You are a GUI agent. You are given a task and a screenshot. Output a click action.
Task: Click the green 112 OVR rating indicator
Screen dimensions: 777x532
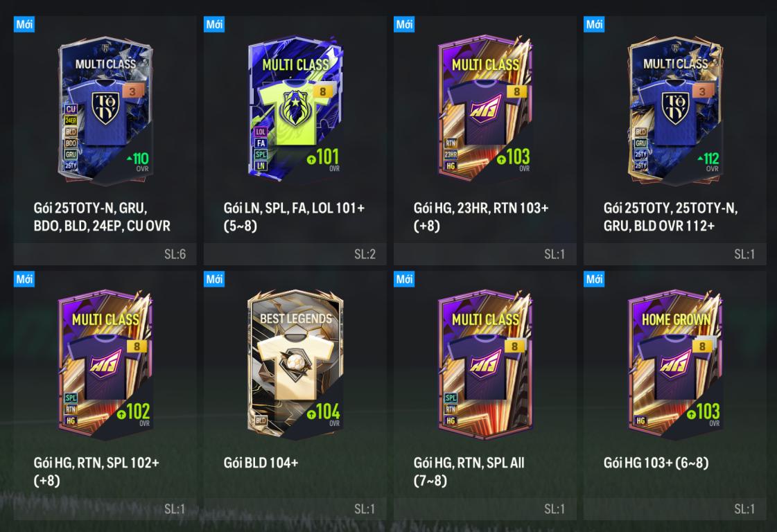pyautogui.click(x=708, y=159)
